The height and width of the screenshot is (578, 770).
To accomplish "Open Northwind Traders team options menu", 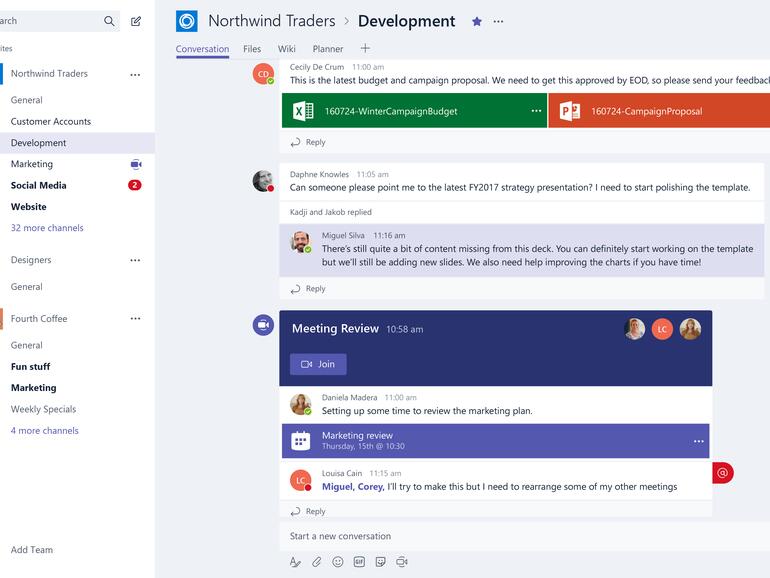I will (x=135, y=75).
